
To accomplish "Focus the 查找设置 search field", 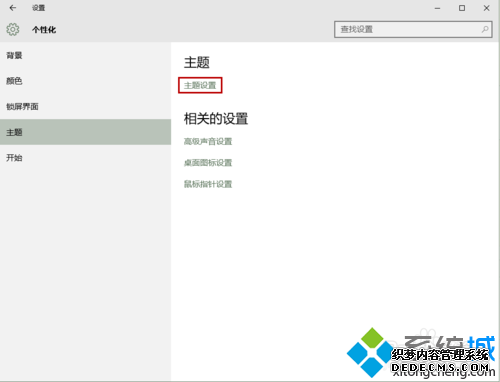I will click(413, 29).
